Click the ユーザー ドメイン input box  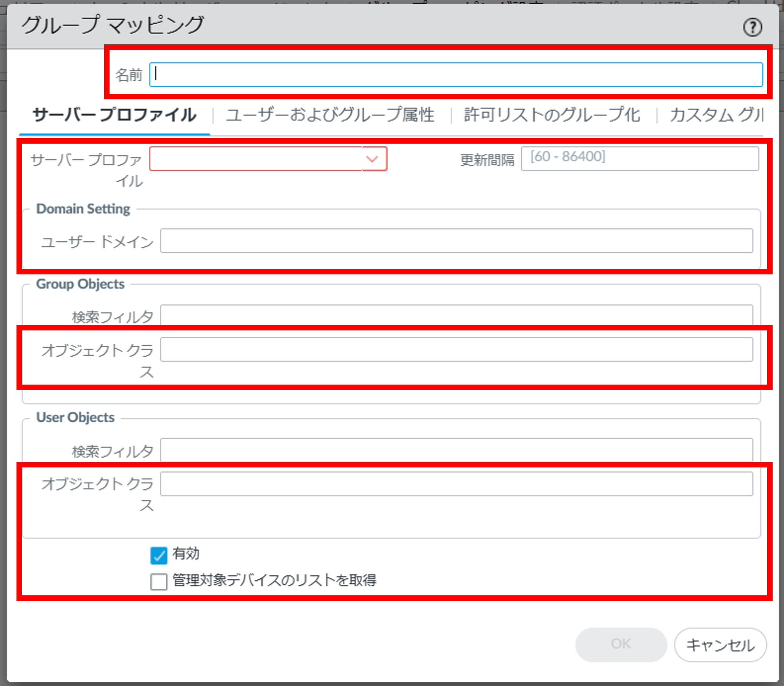click(456, 241)
